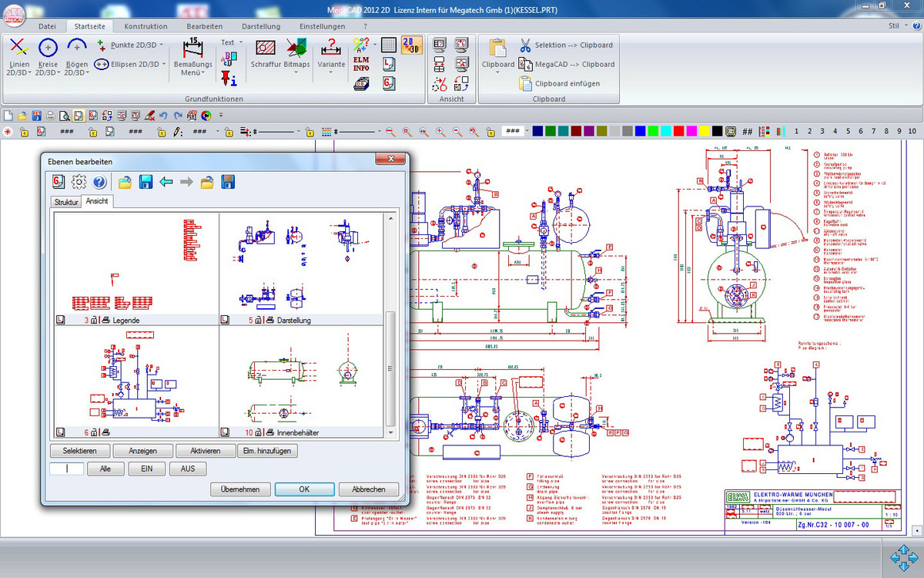Click the grid display icon in ribbon

389,45
